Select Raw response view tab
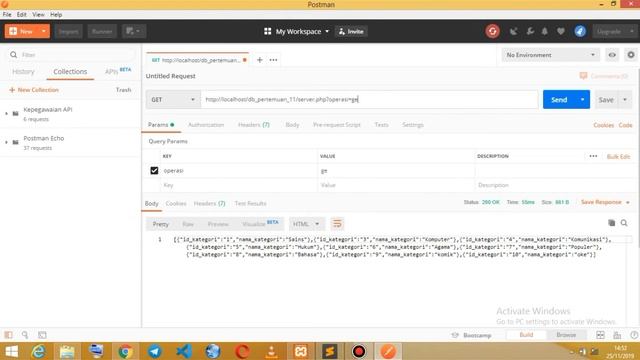640x360 pixels. pyautogui.click(x=188, y=224)
